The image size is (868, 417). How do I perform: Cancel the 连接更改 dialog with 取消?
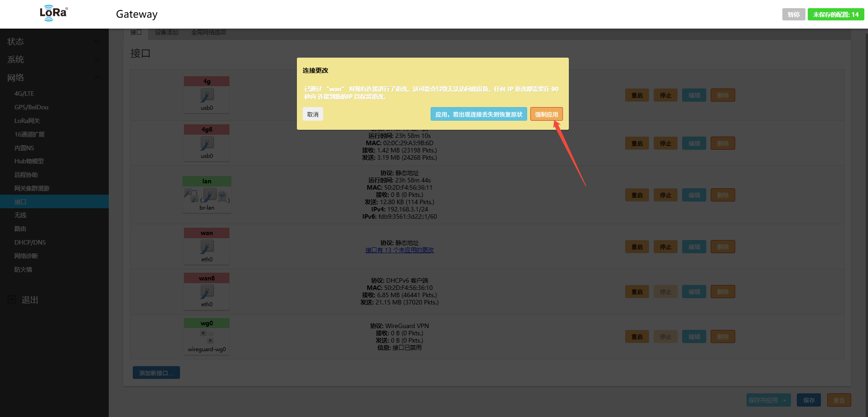tap(313, 114)
